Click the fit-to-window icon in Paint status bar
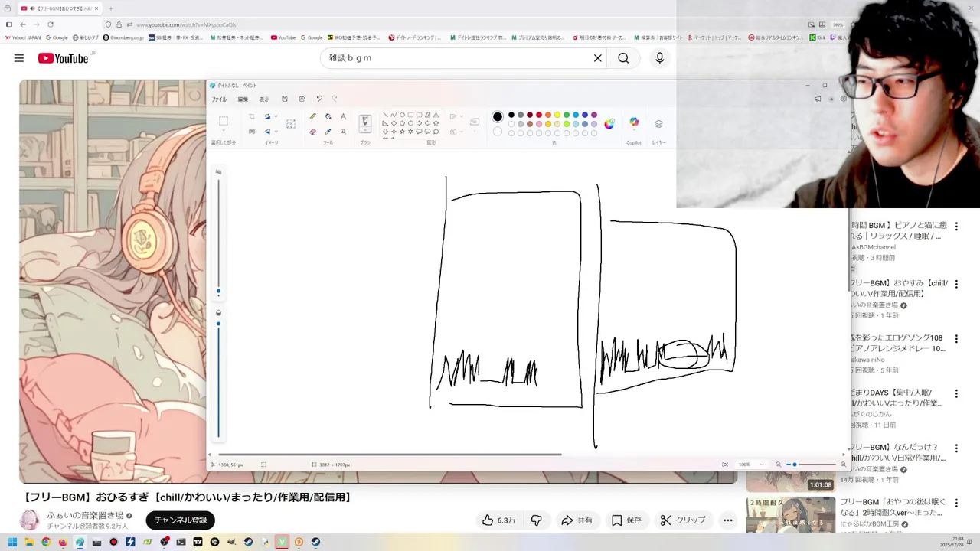Screen dimensions: 980x551 tap(725, 465)
